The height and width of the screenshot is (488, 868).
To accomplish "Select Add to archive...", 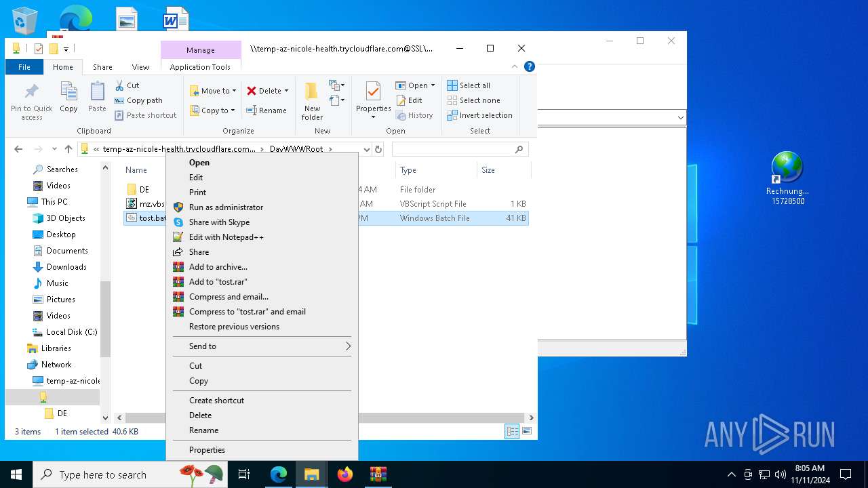I will click(262, 267).
